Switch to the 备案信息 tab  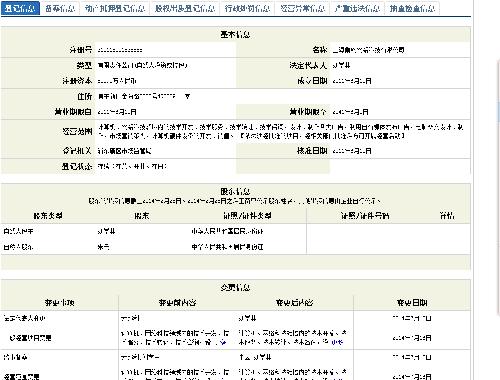60,8
